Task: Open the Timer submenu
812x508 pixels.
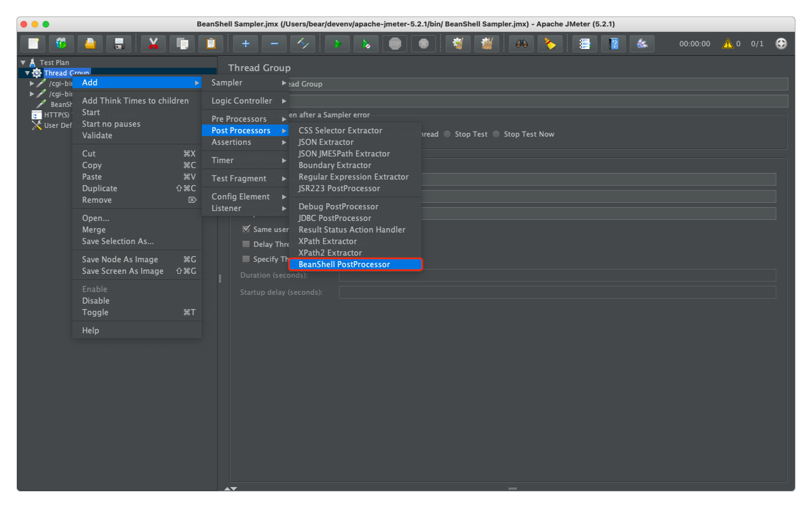Action: 246,160
